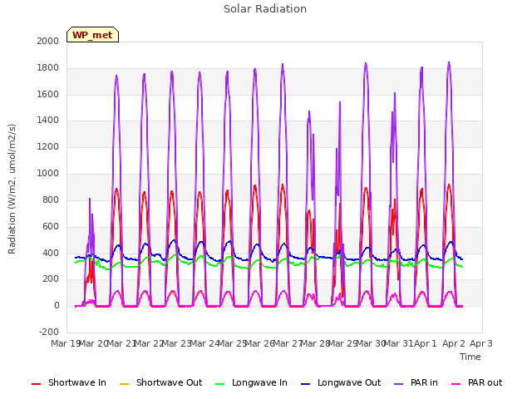Click the 1200 y-axis tick label

pos(48,147)
